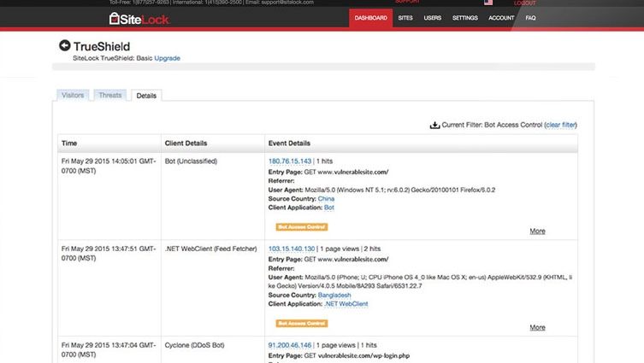The height and width of the screenshot is (363, 644).
Task: Click the TrueShield page heading
Action: (102, 46)
